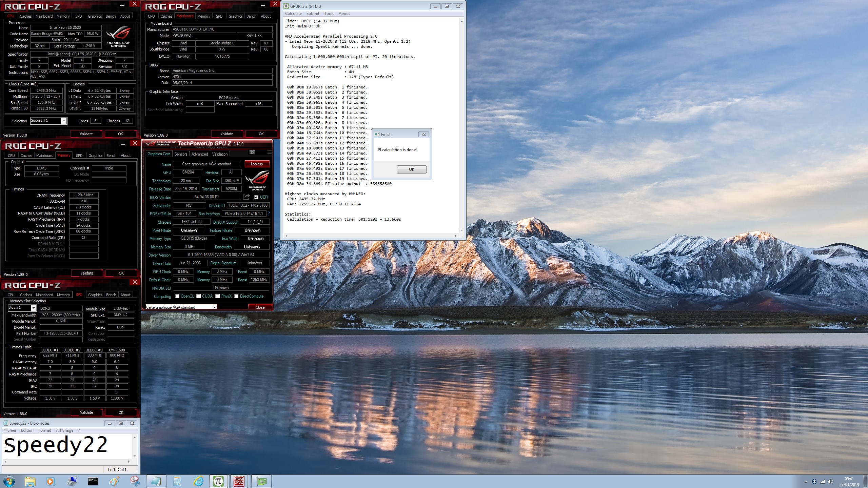Click the GPU-Z screenshot camera icon
The width and height of the screenshot is (868, 488).
[x=252, y=152]
